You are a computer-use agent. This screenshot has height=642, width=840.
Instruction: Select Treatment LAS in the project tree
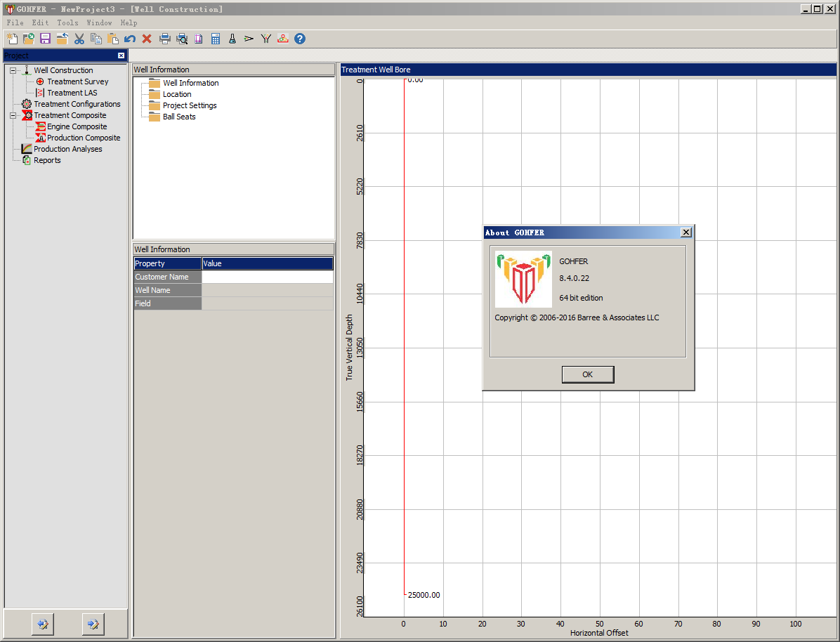[72, 93]
